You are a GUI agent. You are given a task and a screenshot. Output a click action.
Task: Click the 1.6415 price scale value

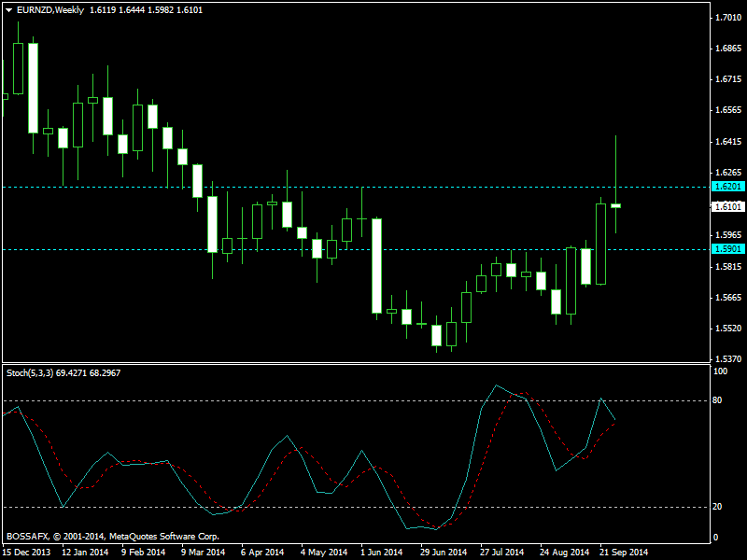tap(728, 142)
